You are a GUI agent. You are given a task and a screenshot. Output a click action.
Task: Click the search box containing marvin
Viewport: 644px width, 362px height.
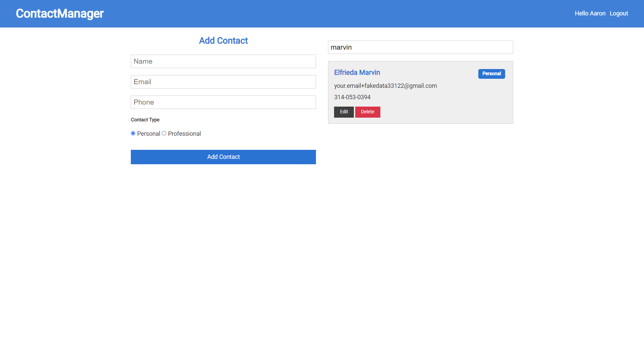(420, 47)
